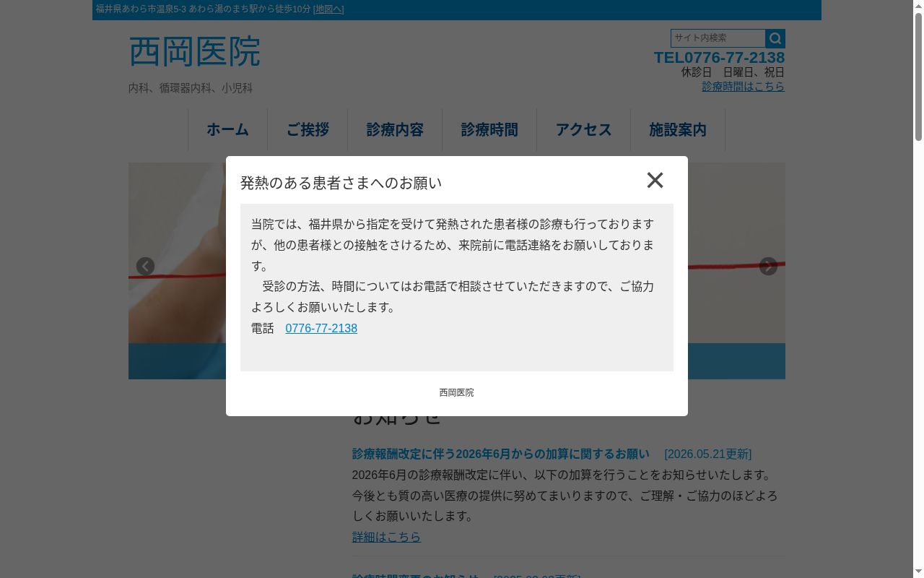Image resolution: width=924 pixels, height=578 pixels.
Task: Click the site search magnifier icon
Action: click(775, 38)
